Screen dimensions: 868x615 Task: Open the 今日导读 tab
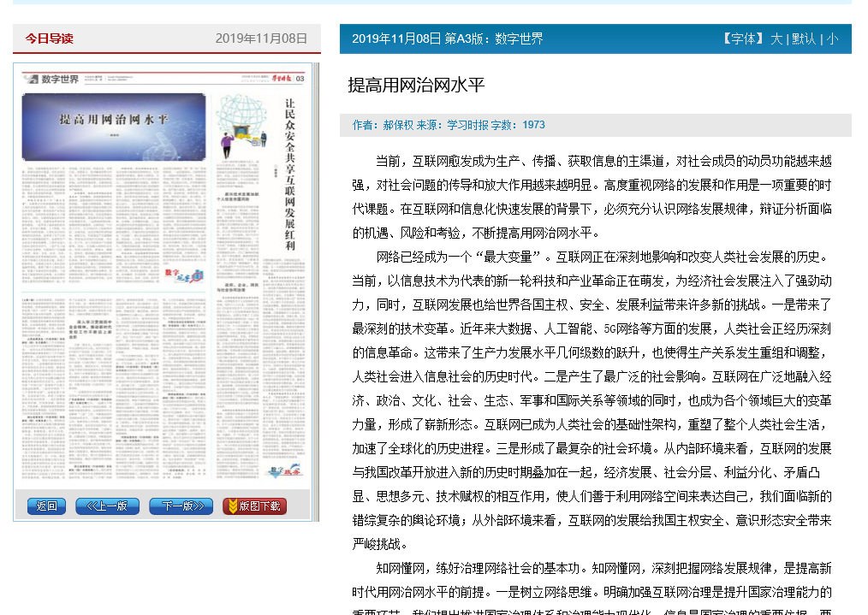(x=49, y=38)
